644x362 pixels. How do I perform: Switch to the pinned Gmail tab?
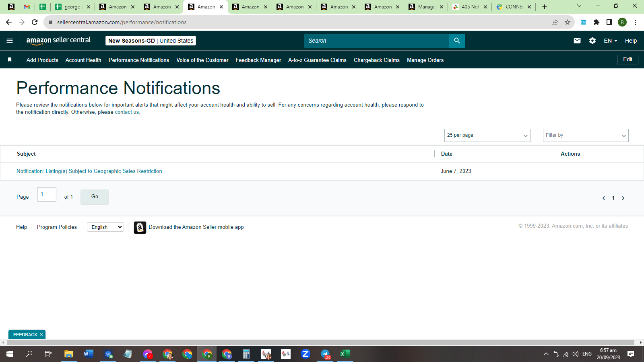(x=27, y=7)
